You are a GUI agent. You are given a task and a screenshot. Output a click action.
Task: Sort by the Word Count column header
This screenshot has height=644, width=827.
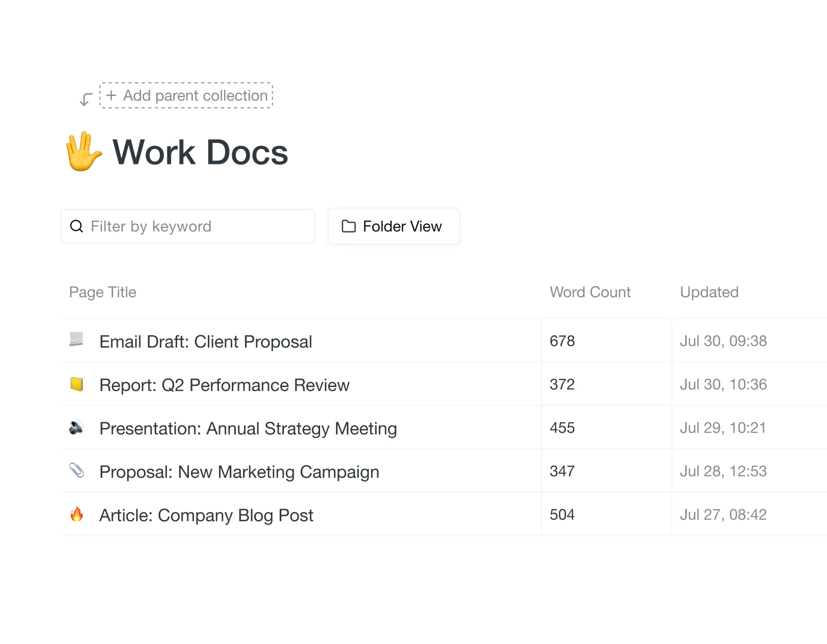[x=590, y=292]
